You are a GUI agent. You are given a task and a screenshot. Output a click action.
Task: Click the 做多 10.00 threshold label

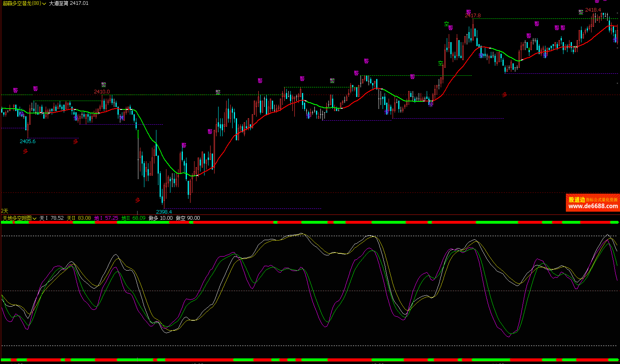click(x=160, y=218)
